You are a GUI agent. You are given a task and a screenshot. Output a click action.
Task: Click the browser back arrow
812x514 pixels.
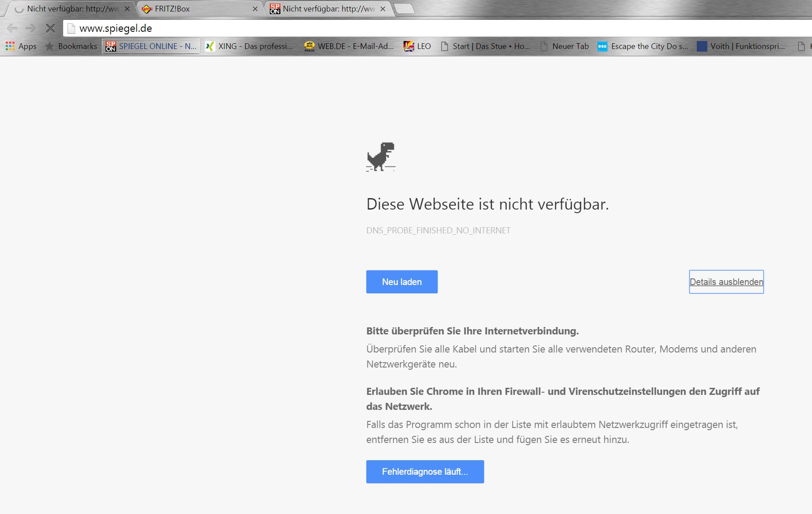12,28
